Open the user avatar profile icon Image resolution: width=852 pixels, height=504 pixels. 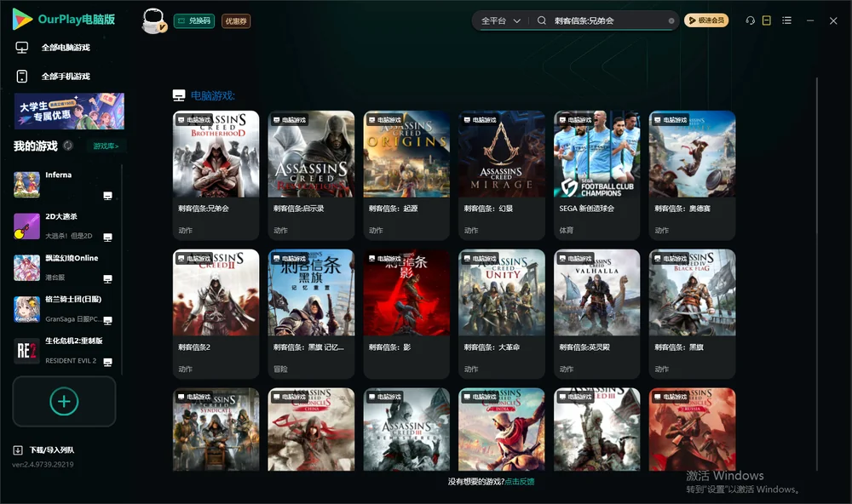pos(153,21)
